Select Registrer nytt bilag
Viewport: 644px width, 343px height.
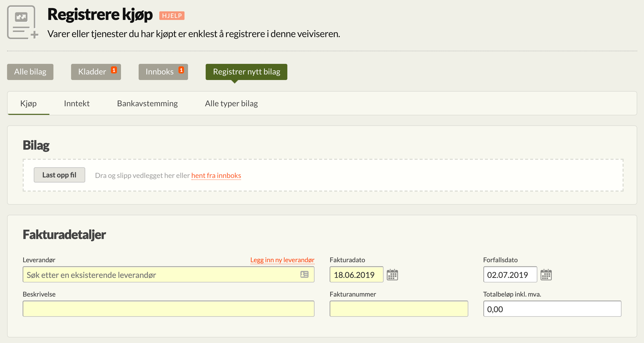point(247,72)
